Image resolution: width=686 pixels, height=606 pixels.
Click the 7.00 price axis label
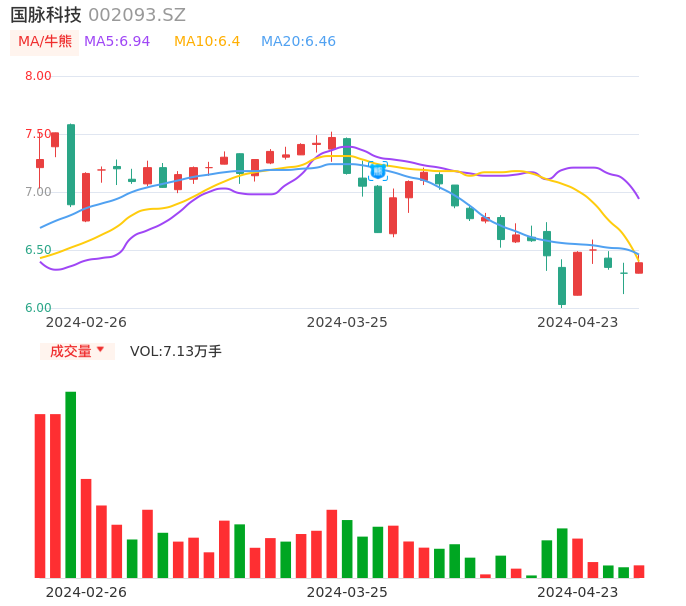(38, 192)
